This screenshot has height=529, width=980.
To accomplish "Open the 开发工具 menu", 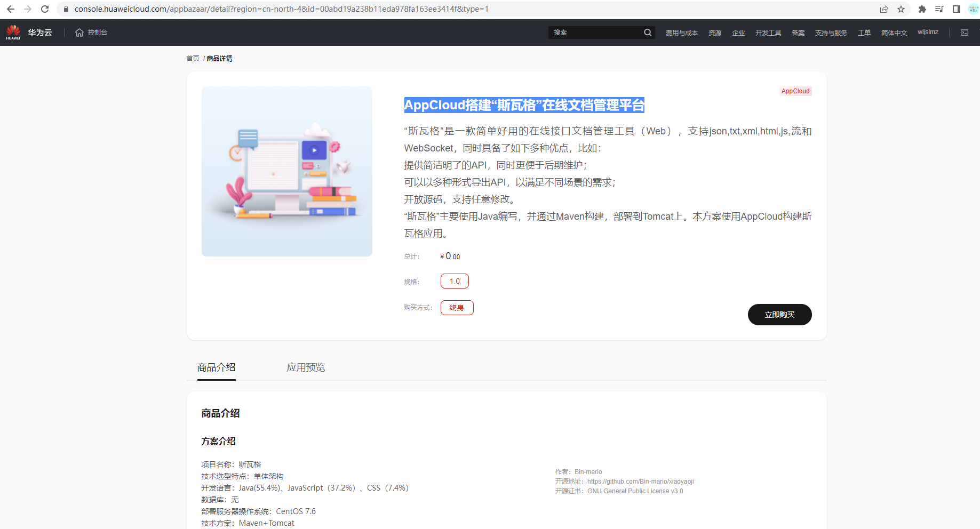I will pyautogui.click(x=768, y=33).
